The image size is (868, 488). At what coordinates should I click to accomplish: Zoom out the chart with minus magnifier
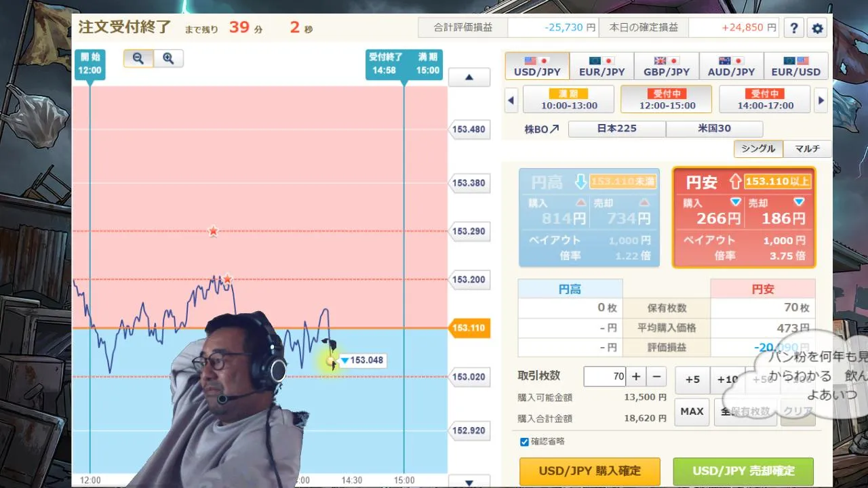click(x=138, y=58)
